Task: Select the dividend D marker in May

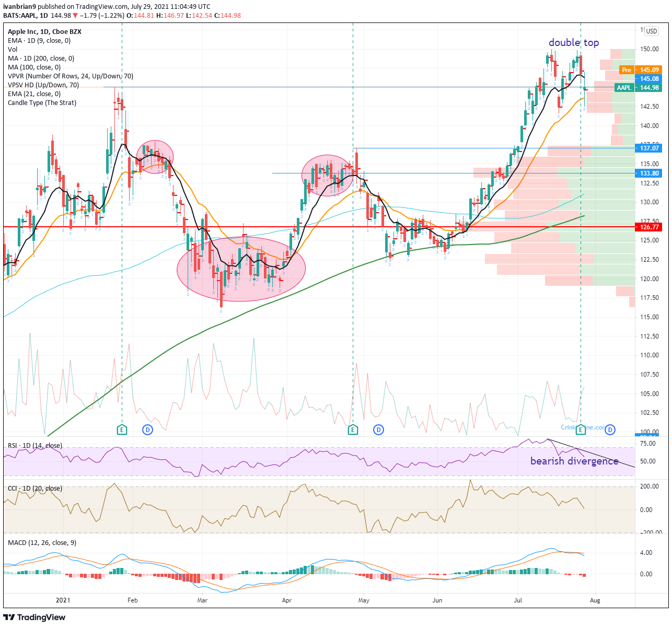Action: [378, 430]
